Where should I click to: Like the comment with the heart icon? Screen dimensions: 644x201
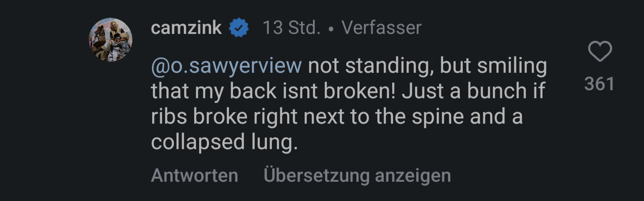tap(600, 51)
